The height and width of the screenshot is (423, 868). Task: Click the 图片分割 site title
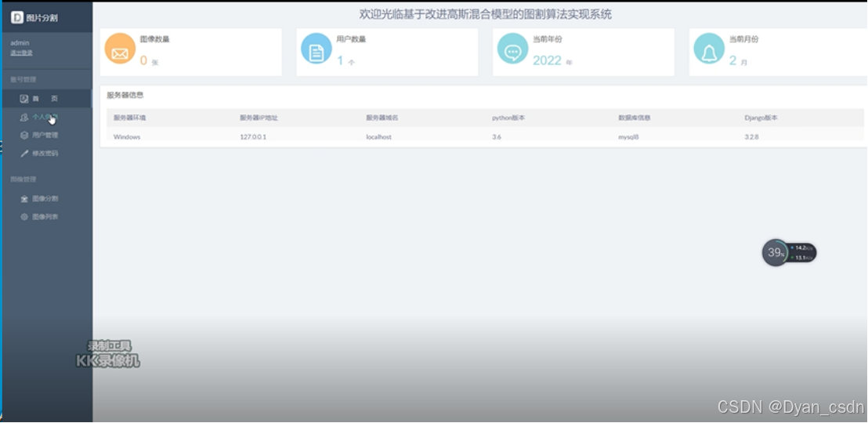[x=42, y=18]
